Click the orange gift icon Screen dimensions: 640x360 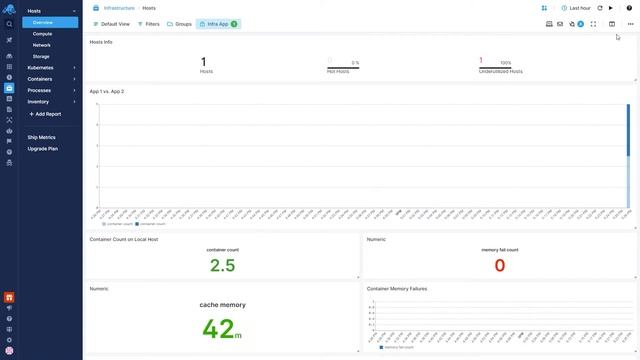pyautogui.click(x=9, y=298)
